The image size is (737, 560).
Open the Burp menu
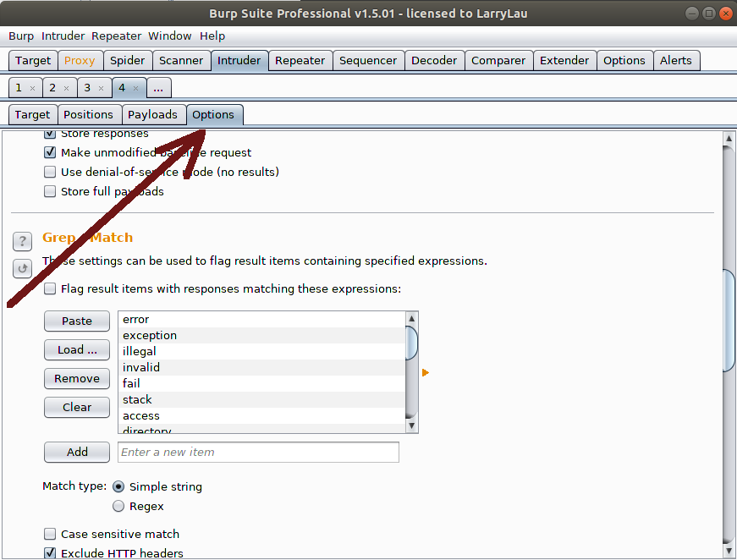tap(21, 36)
